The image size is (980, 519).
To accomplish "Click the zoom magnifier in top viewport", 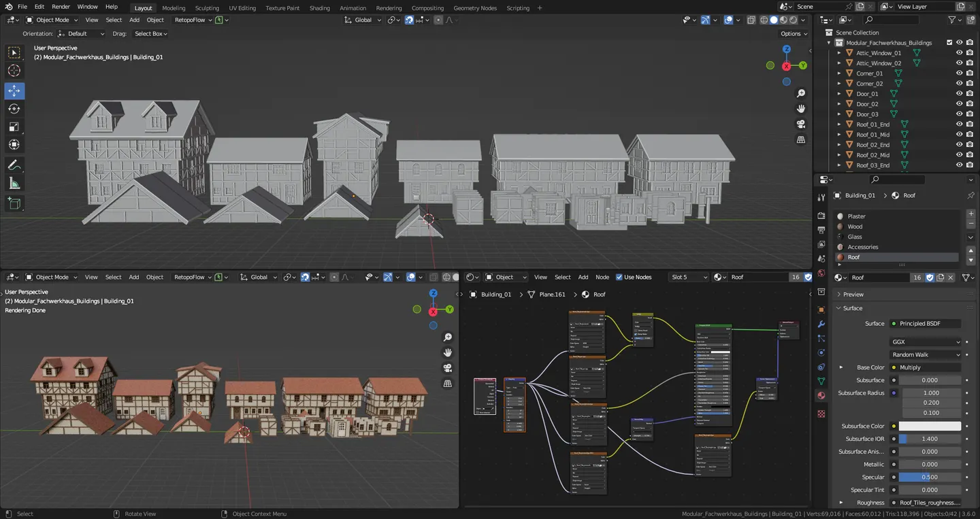I will click(801, 93).
